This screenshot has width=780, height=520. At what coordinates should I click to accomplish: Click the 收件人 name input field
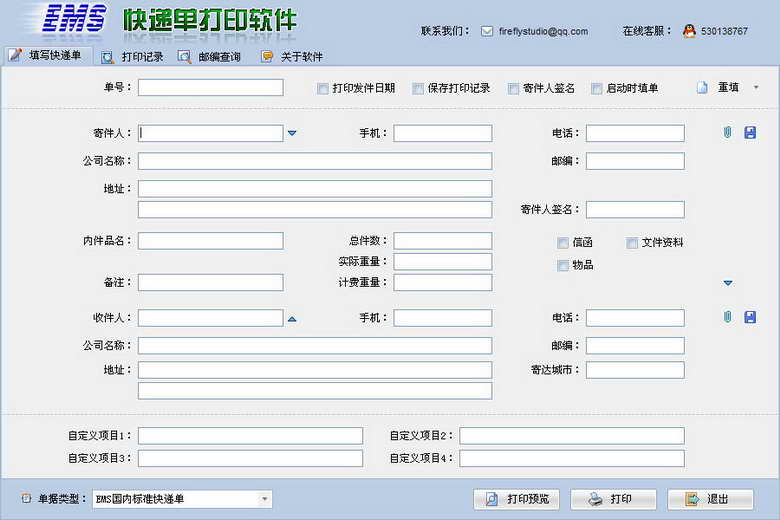pyautogui.click(x=211, y=318)
